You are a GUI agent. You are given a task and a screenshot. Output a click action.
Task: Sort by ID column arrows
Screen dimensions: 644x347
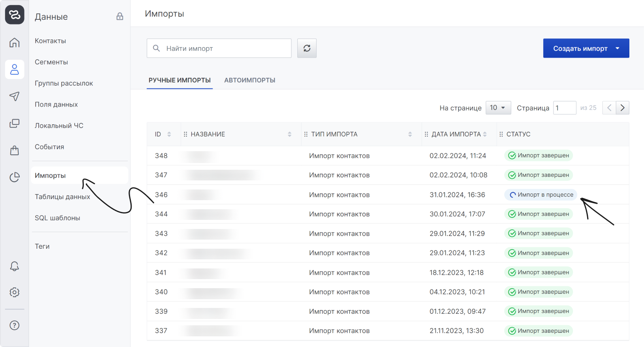[x=169, y=134]
